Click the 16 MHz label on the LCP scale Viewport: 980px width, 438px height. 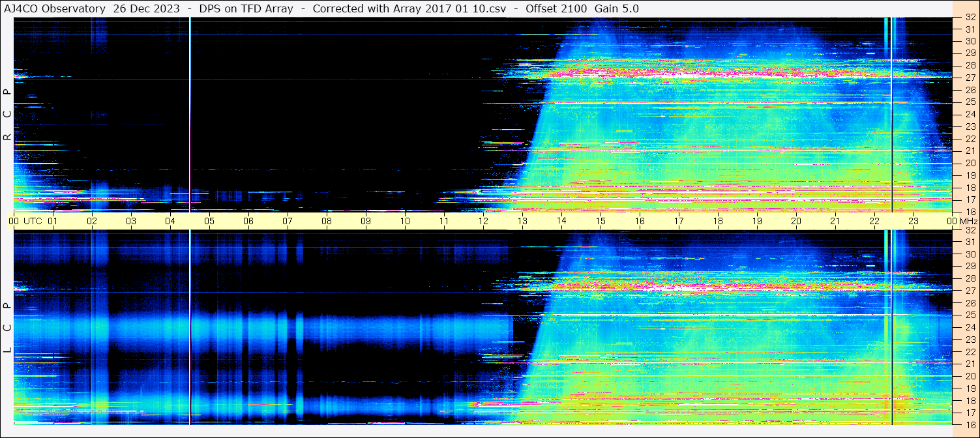click(x=970, y=424)
